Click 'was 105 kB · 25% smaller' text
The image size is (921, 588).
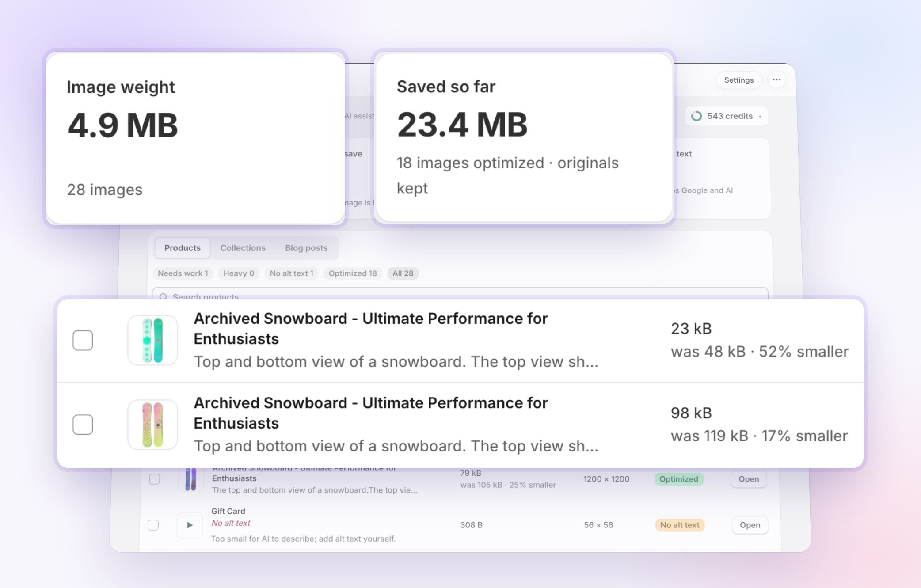508,485
